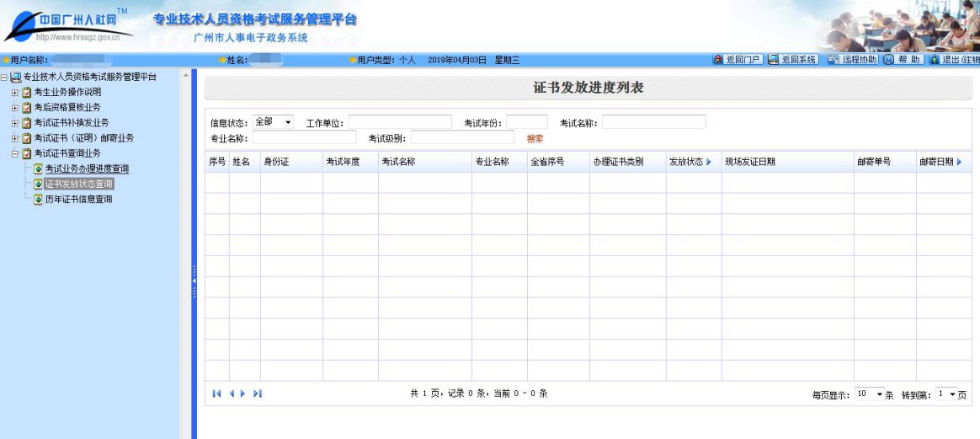The height and width of the screenshot is (439, 980).
Task: Go to next page arrow
Action: pyautogui.click(x=243, y=393)
